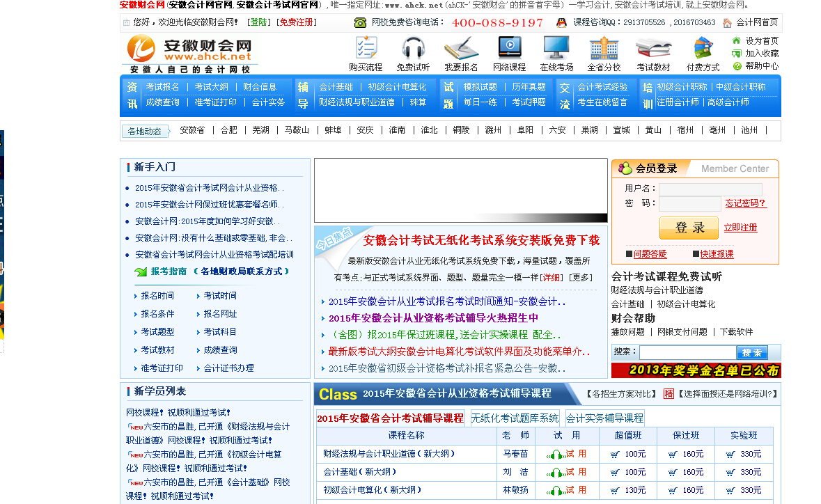Open the 免费试听 headphones icon
This screenshot has width=821, height=504.
pyautogui.click(x=413, y=47)
